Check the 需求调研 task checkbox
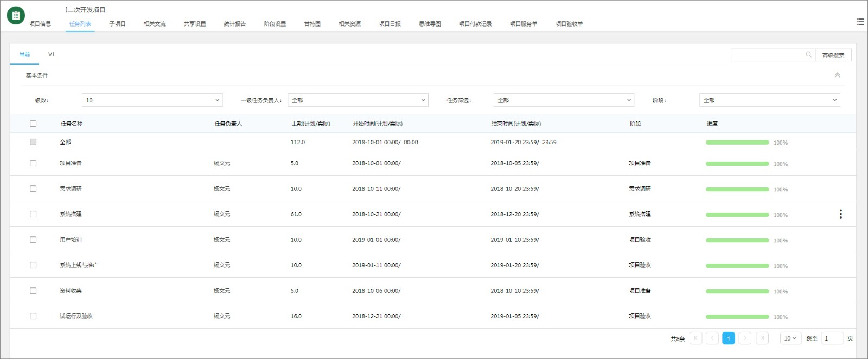The height and width of the screenshot is (359, 868). click(x=33, y=189)
